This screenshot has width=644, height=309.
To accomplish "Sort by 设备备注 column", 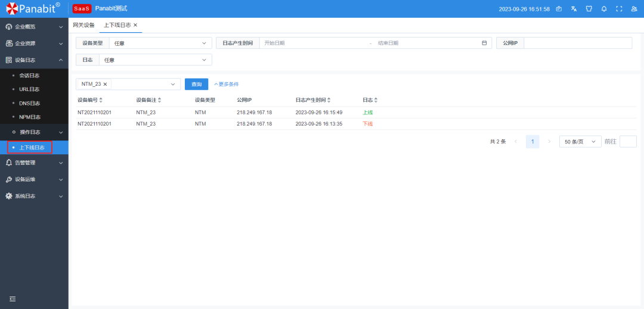I will [x=159, y=100].
